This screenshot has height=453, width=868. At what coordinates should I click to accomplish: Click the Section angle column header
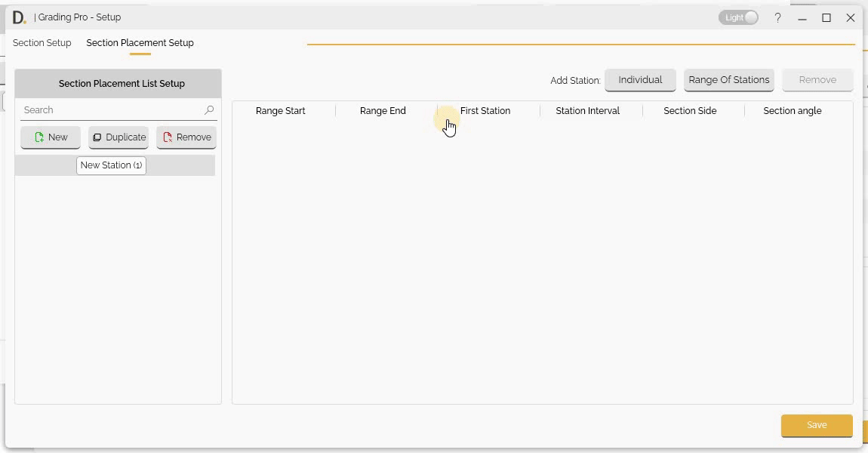pos(792,111)
